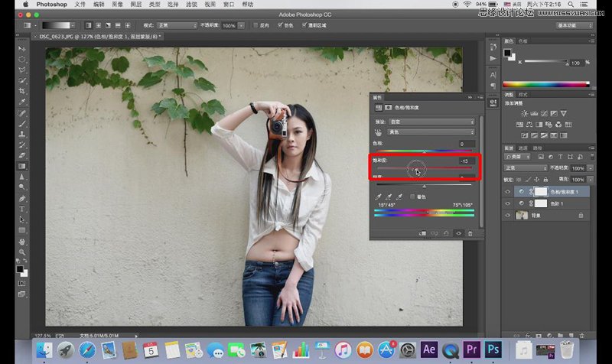Image resolution: width=612 pixels, height=364 pixels.
Task: Open the 编辑 menu
Action: click(99, 5)
